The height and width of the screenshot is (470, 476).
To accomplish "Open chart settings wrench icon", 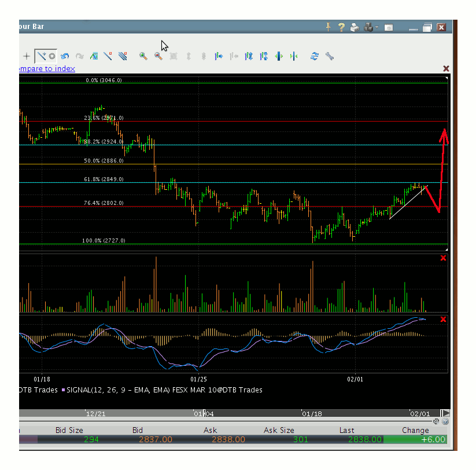I will (329, 56).
